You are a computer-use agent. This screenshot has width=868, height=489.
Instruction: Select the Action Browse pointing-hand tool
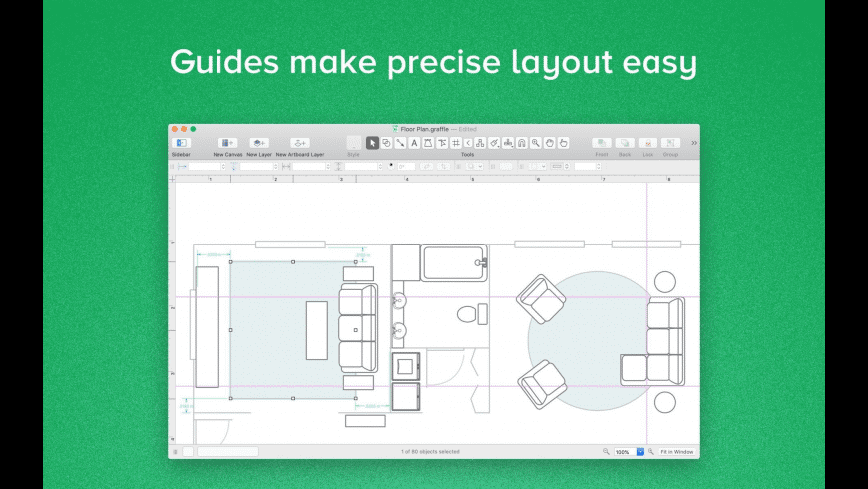pyautogui.click(x=563, y=143)
